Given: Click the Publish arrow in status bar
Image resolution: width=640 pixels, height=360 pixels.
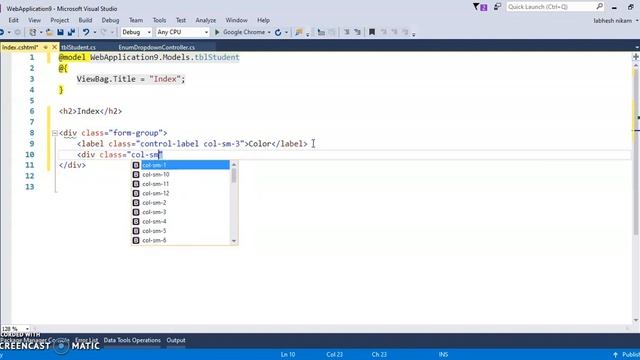Looking at the screenshot, I should 615,355.
